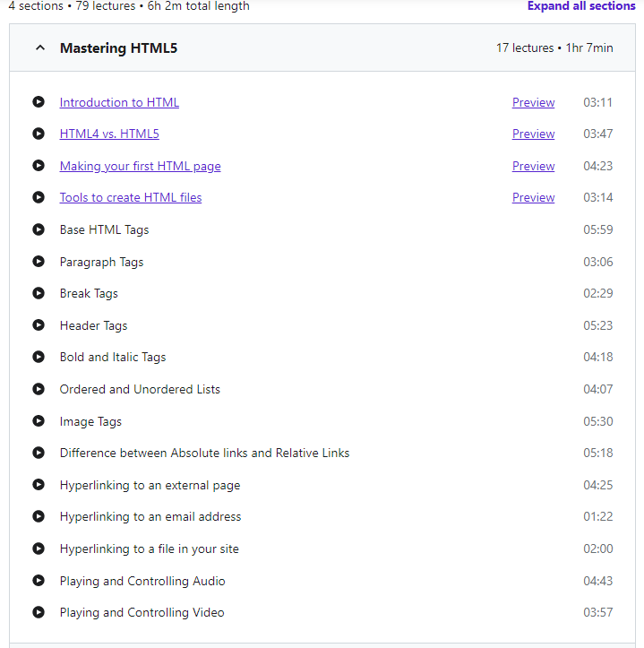
Task: Click play icon beside Paragraph Tags
Action: 39,262
